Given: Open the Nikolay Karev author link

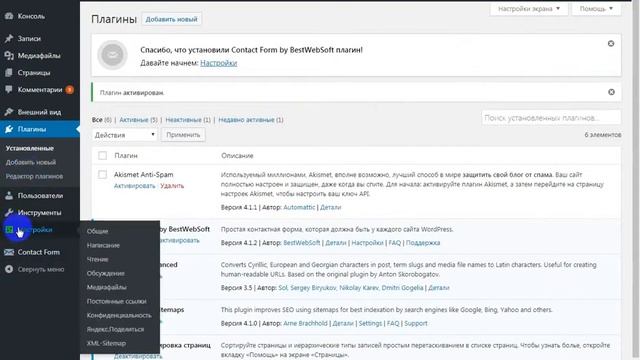Looking at the screenshot, I should pos(359,287).
